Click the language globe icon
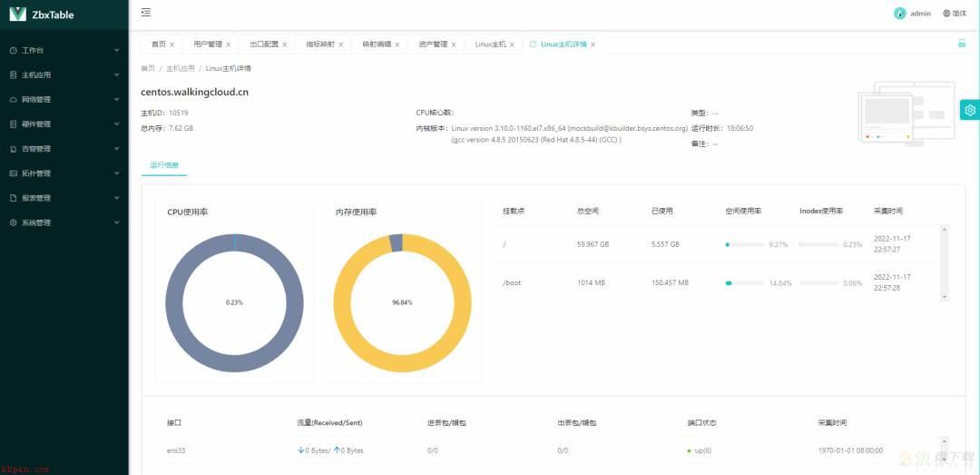The width and height of the screenshot is (980, 475). [946, 13]
